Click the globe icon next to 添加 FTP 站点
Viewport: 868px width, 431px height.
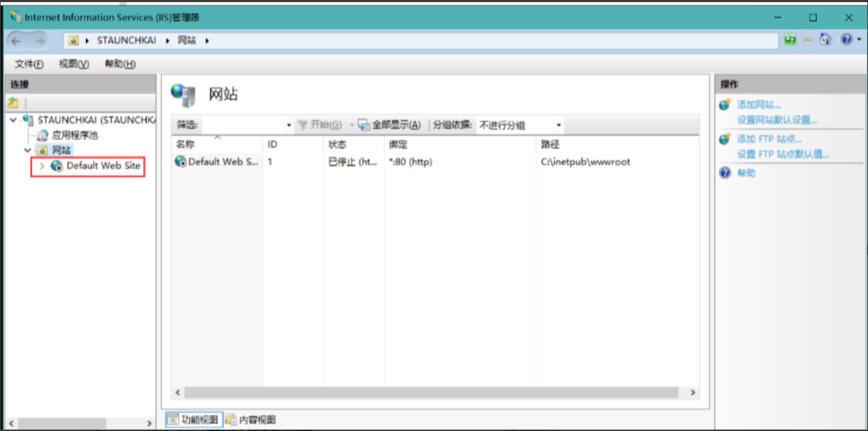[725, 139]
